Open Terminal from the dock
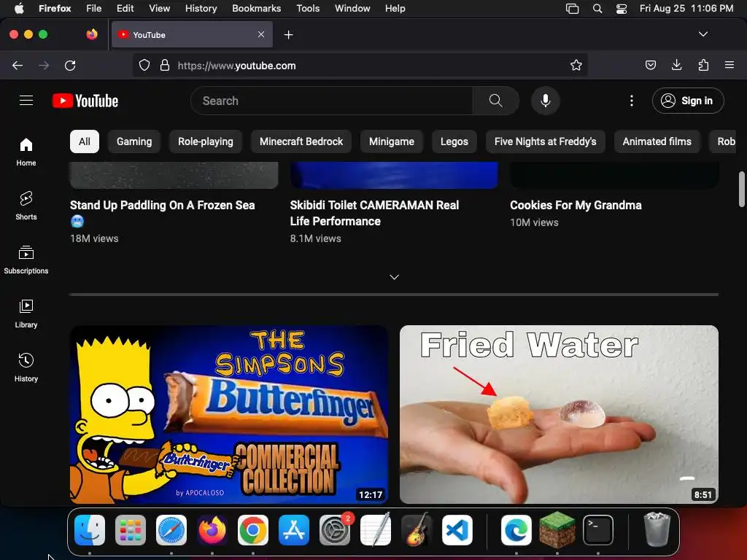This screenshot has width=747, height=560. 598,529
